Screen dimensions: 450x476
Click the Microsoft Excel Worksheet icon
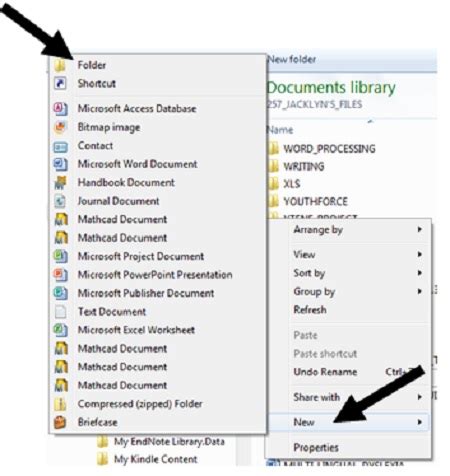(60, 330)
